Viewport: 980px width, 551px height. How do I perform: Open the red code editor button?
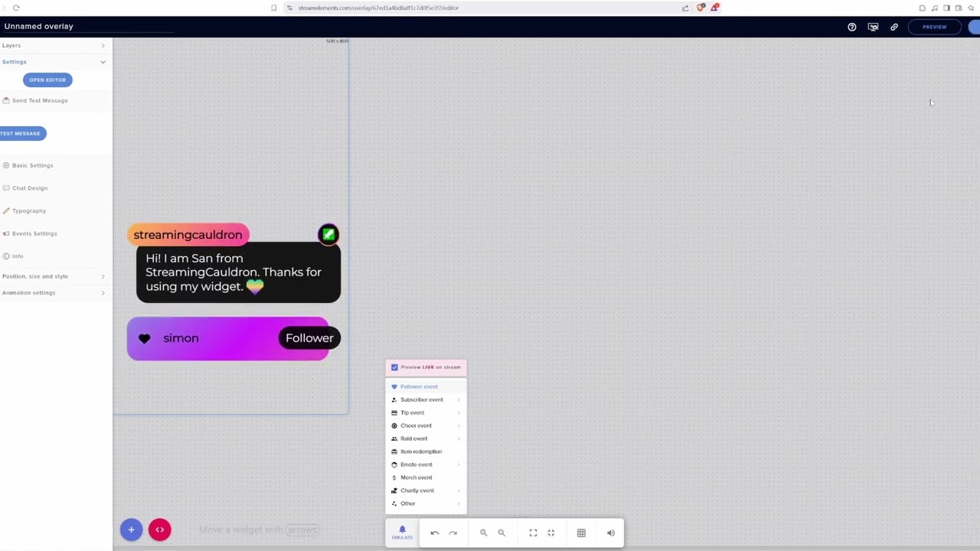(159, 530)
